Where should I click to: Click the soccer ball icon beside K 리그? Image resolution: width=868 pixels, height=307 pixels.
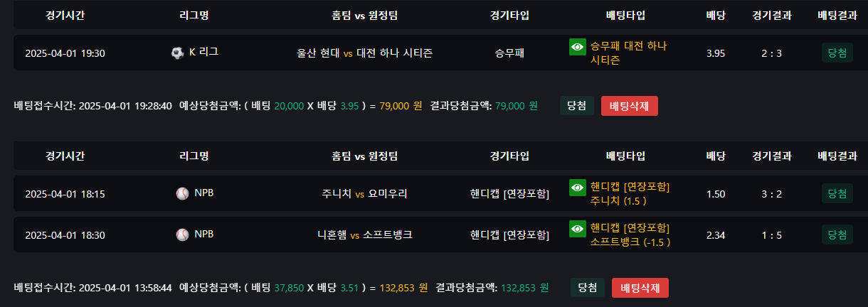(178, 53)
